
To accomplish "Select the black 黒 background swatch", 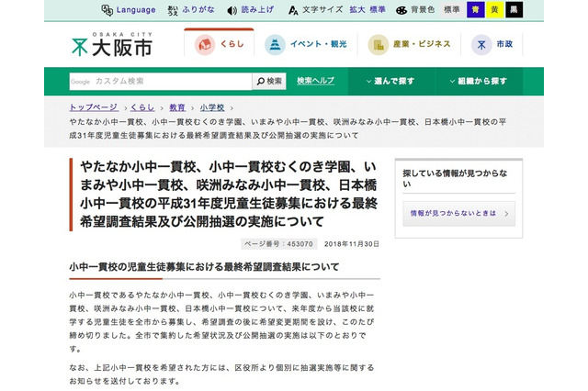I will pyautogui.click(x=514, y=10).
